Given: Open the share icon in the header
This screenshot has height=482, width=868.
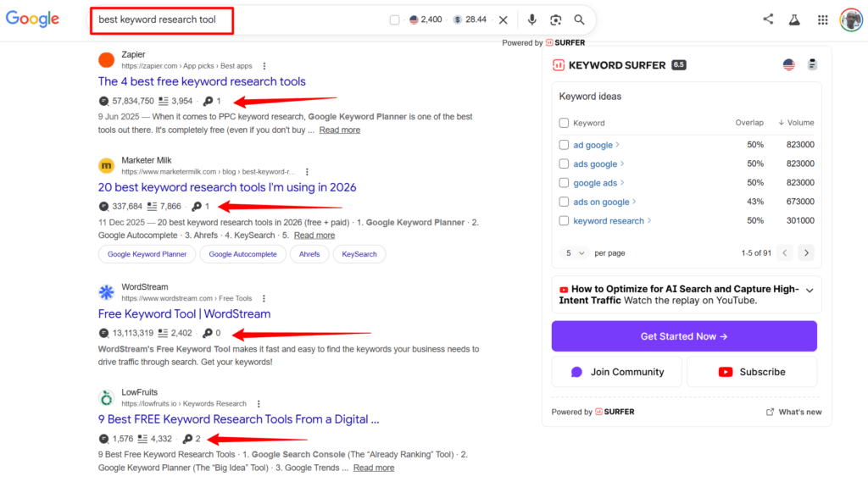Looking at the screenshot, I should coord(768,19).
